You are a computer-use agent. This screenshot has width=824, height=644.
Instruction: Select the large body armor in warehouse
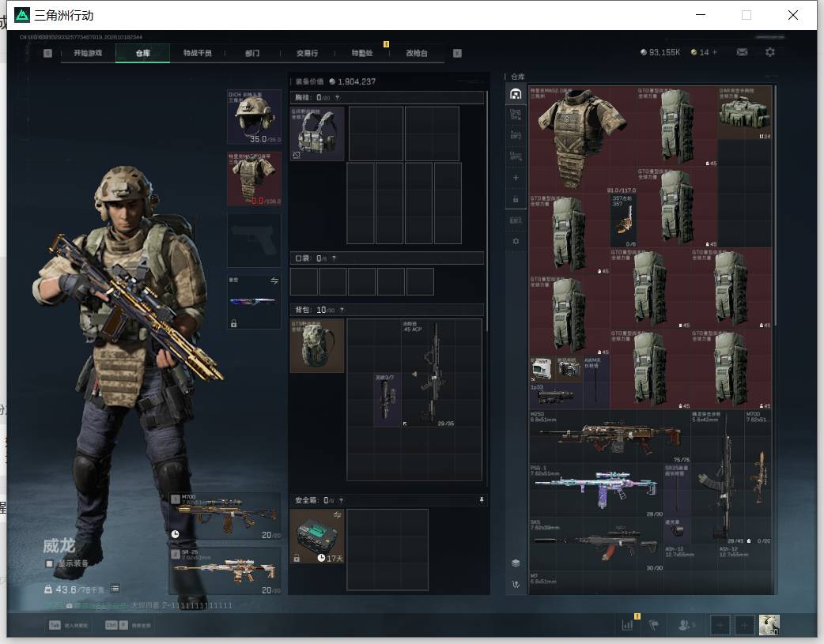point(583,139)
